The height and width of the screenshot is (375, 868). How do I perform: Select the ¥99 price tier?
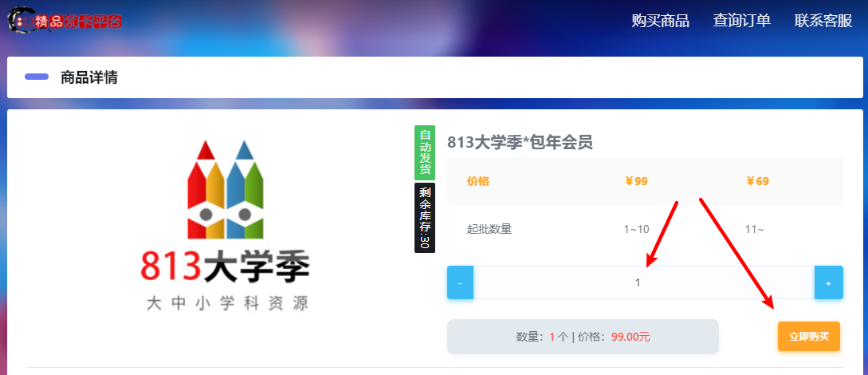636,181
